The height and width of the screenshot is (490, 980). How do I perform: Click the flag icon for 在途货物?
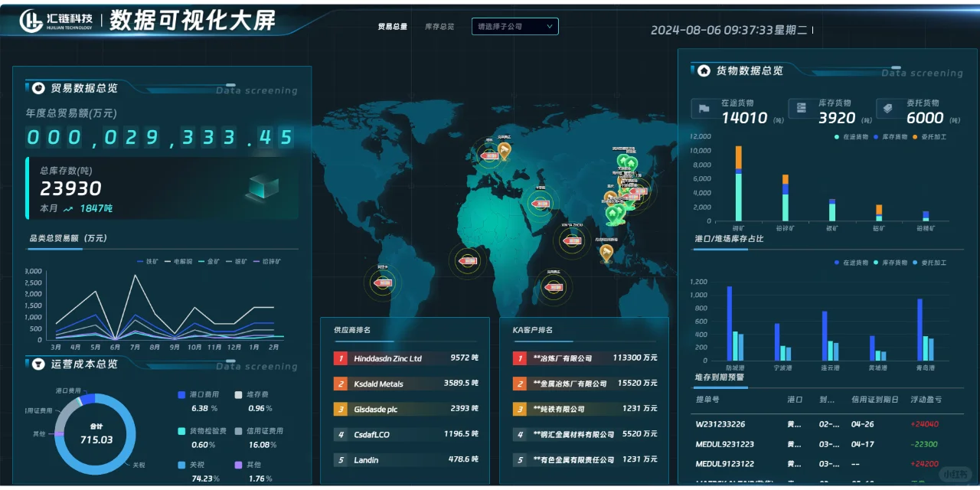[705, 108]
